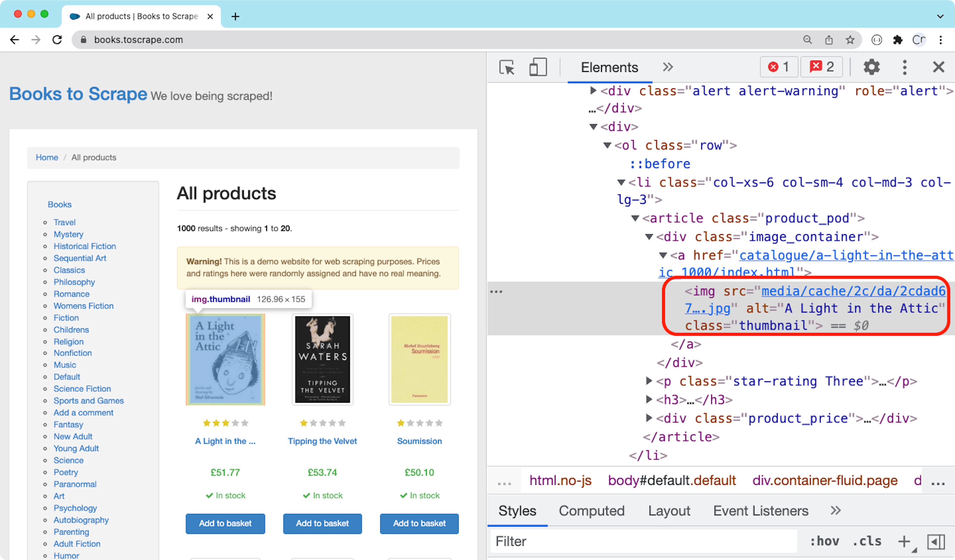
Task: Switch to the Event Listeners tab
Action: click(761, 511)
